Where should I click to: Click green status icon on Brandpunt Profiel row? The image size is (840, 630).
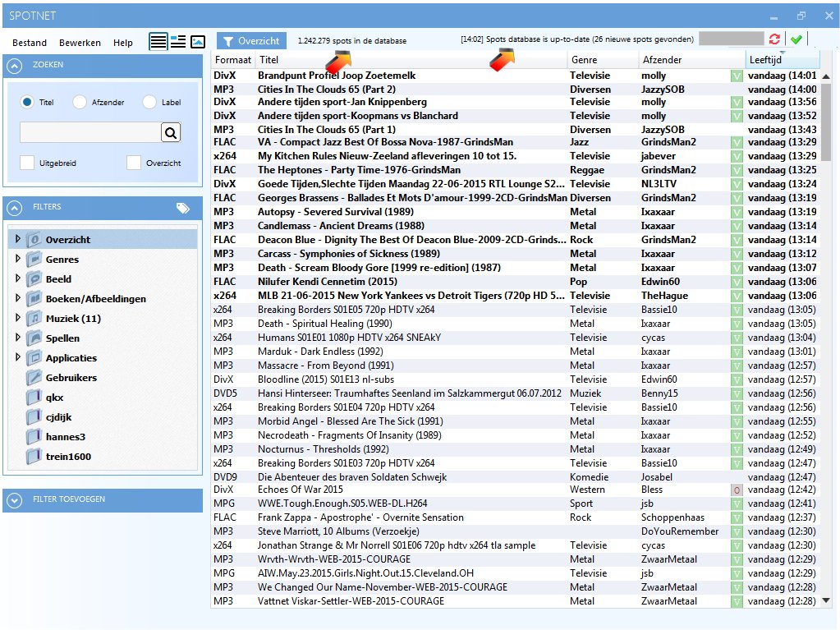(737, 76)
